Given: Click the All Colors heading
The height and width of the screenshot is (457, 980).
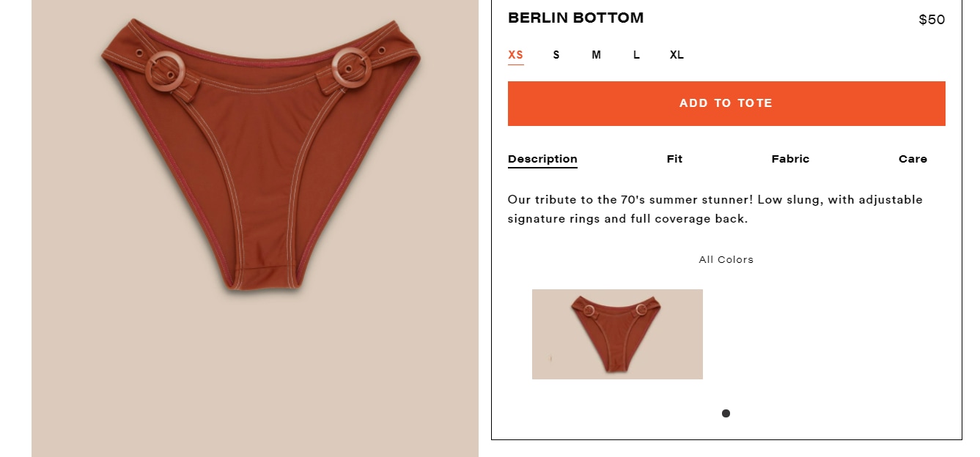Looking at the screenshot, I should pos(726,259).
